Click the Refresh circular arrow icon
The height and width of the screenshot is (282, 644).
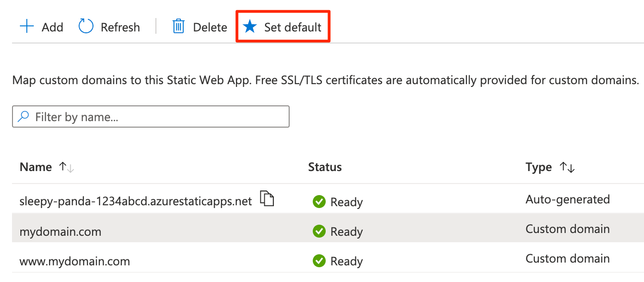(x=86, y=27)
